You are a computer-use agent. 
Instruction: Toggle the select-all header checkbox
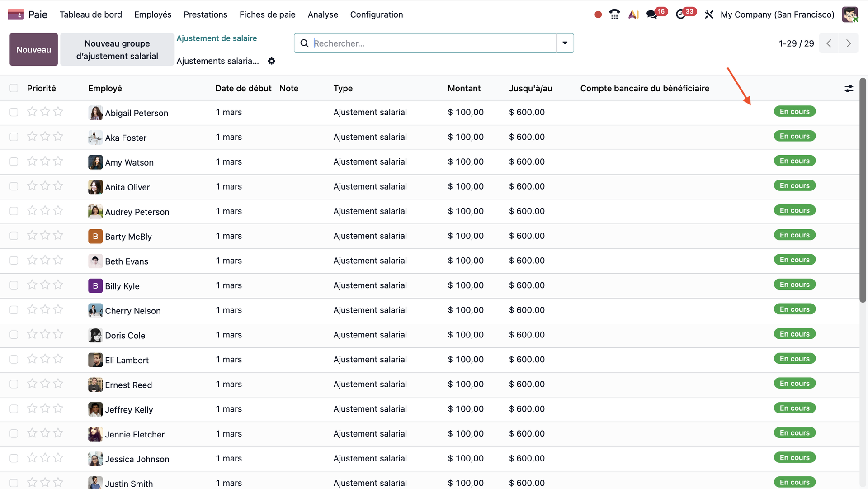(14, 88)
